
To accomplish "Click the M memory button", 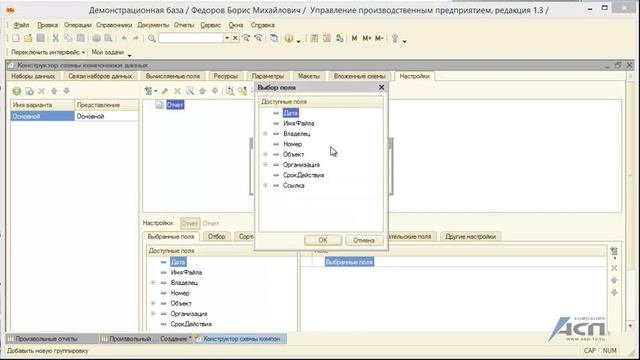I will 354,38.
